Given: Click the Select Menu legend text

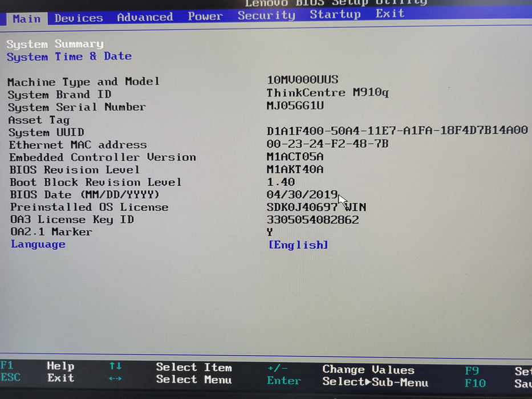Looking at the screenshot, I should (x=194, y=379).
